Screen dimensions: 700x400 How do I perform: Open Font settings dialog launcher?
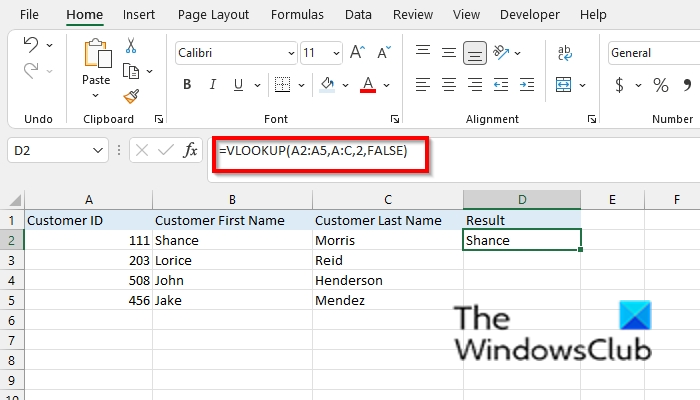pyautogui.click(x=395, y=119)
